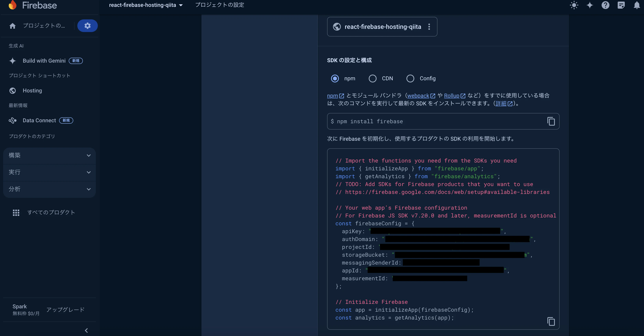The width and height of the screenshot is (644, 336).
Task: Open the notifications bell
Action: tap(637, 5)
